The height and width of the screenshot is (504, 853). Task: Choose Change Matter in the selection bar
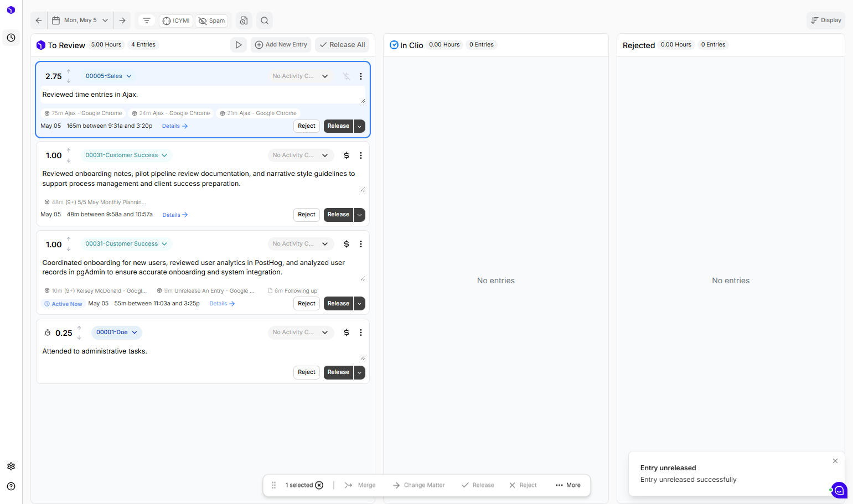(x=418, y=485)
